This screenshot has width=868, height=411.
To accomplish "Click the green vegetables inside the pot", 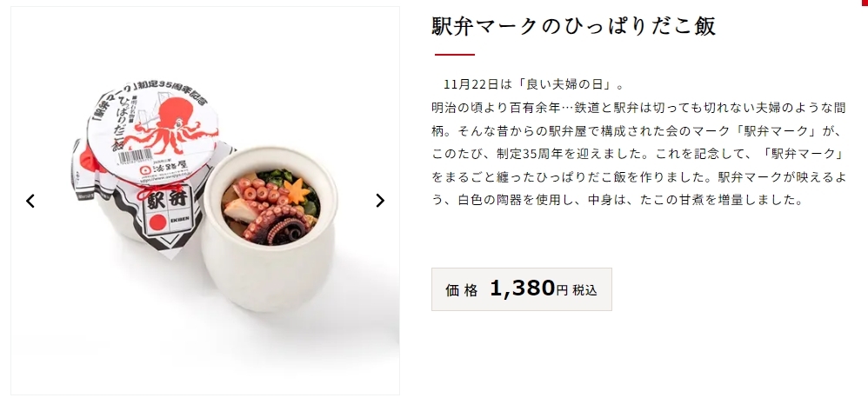I will (x=282, y=176).
